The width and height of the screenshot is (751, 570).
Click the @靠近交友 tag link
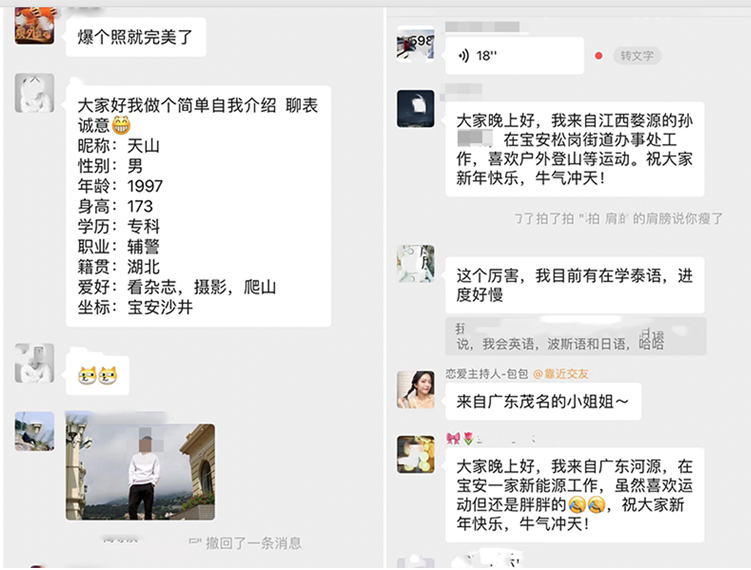(560, 374)
